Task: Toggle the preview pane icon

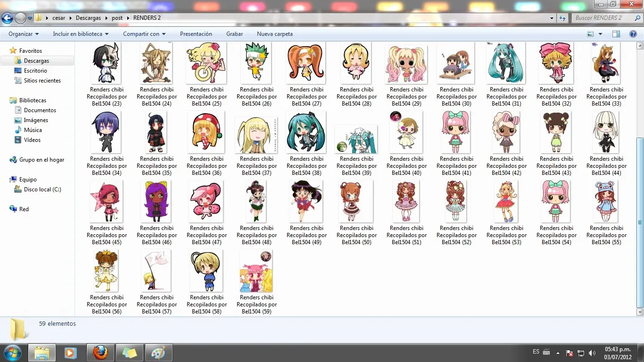Action: [616, 34]
